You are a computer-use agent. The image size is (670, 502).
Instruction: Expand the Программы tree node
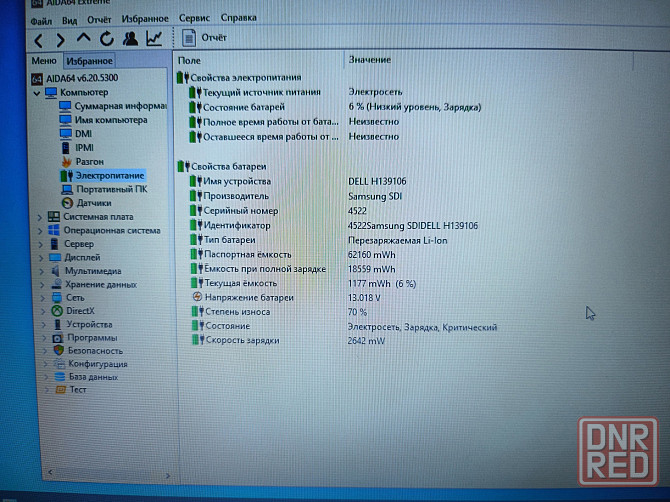pyautogui.click(x=45, y=338)
